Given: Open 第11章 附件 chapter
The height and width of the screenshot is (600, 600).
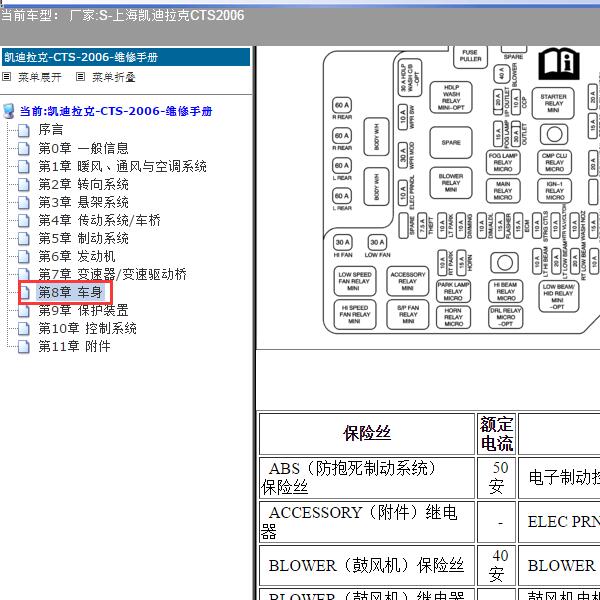Looking at the screenshot, I should click(75, 346).
